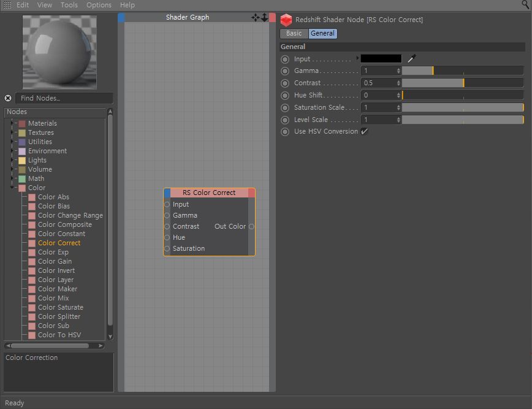Click the Color Splitter node icon
The image size is (532, 409).
32,316
